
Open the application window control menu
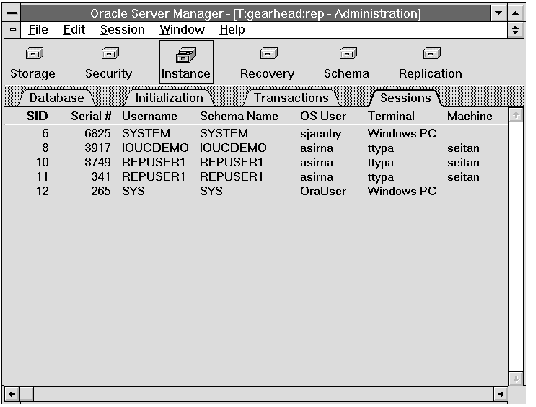pos(12,13)
